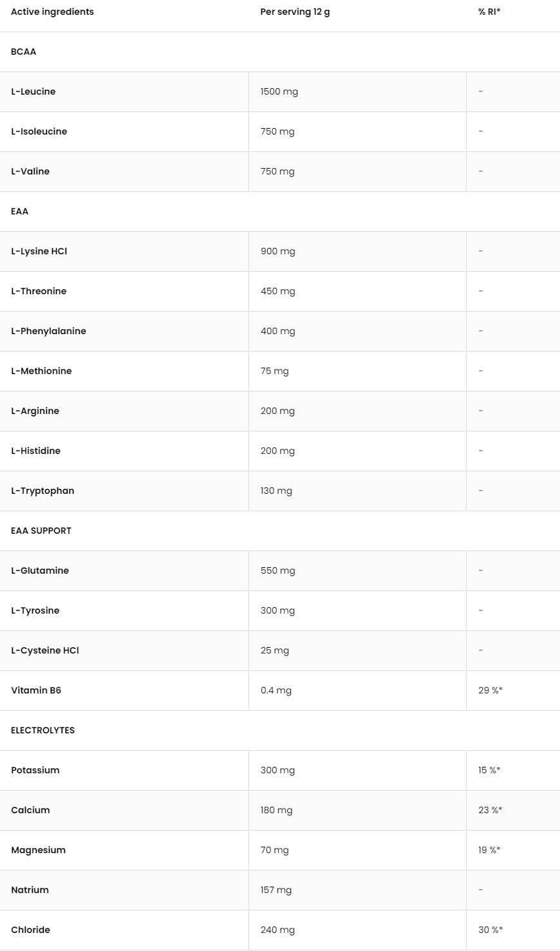Click the Natrium row label
Viewport: 560px width, 951px height.
tap(30, 890)
